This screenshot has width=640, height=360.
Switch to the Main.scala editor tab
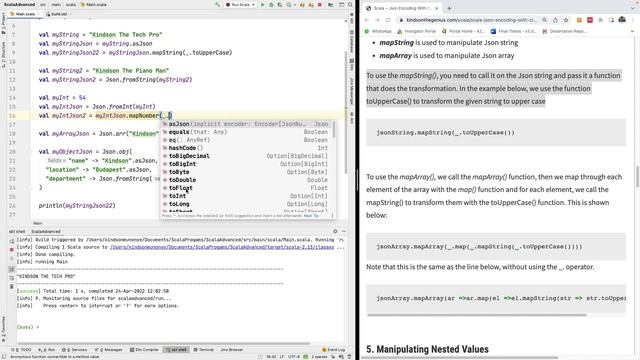pyautogui.click(x=24, y=14)
